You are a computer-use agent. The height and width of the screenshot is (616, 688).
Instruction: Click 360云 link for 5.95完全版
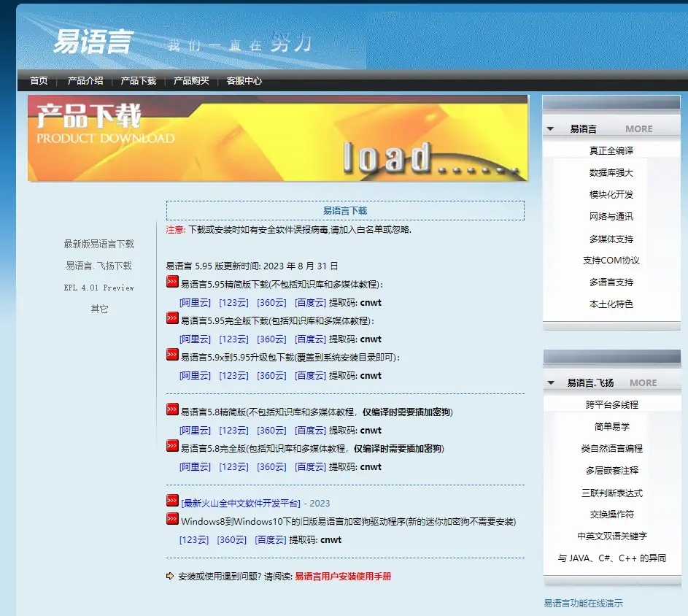click(x=271, y=339)
